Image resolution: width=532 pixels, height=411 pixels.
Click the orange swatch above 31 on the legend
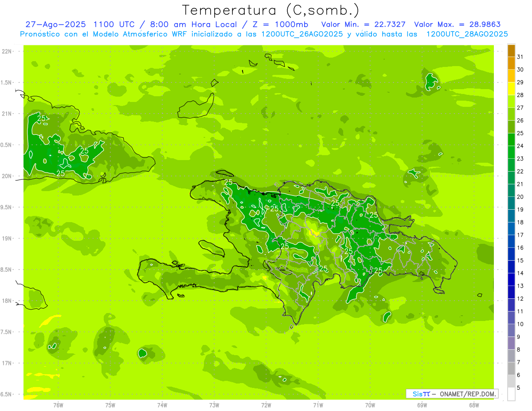[511, 51]
